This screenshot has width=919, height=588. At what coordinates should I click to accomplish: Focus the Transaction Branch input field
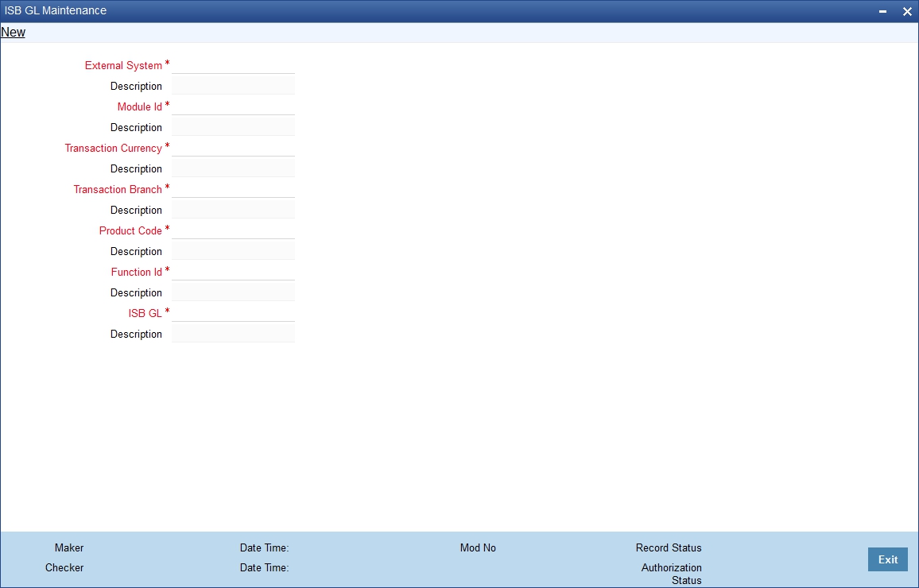pyautogui.click(x=233, y=189)
